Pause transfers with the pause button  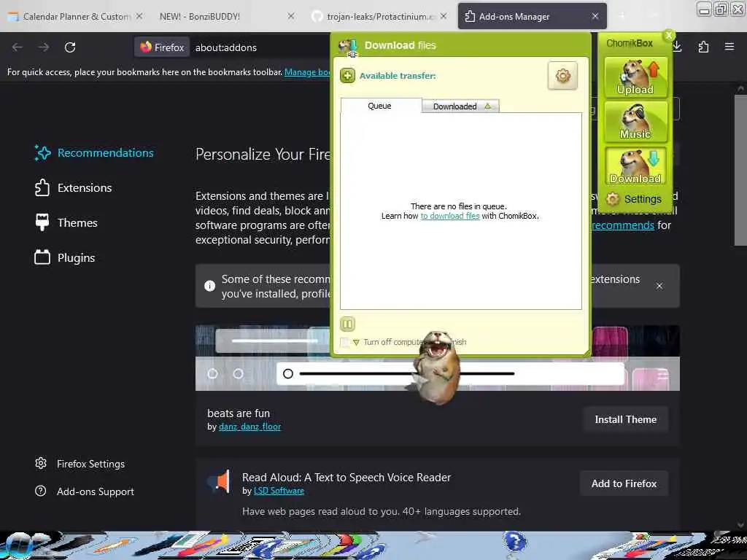pos(347,324)
